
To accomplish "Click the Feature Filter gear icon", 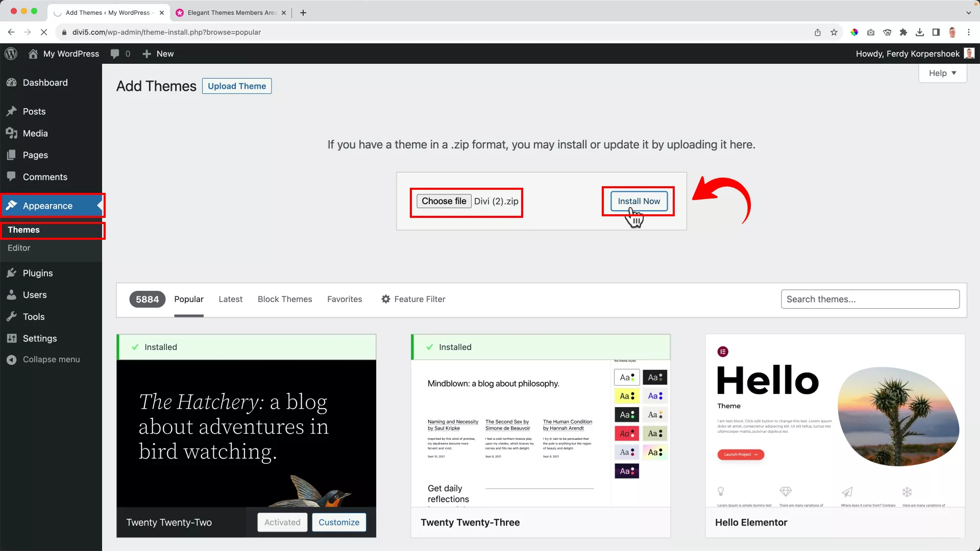I will pos(386,299).
